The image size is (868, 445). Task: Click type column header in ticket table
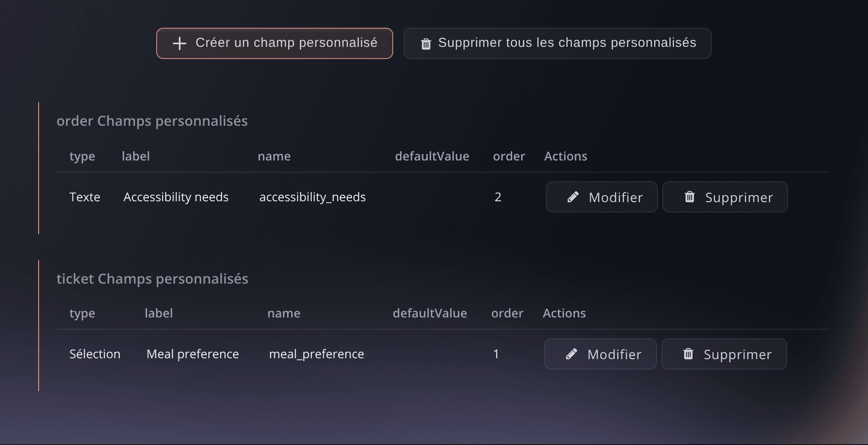[x=82, y=314]
